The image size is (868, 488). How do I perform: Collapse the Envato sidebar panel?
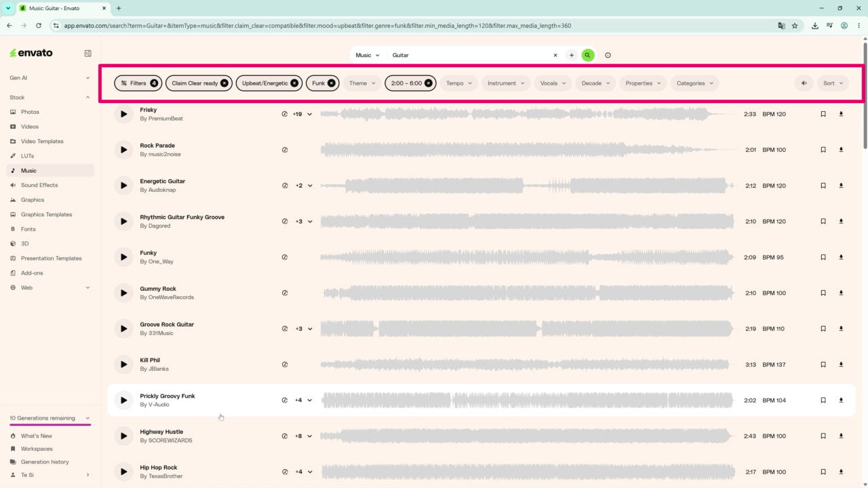[x=87, y=53]
